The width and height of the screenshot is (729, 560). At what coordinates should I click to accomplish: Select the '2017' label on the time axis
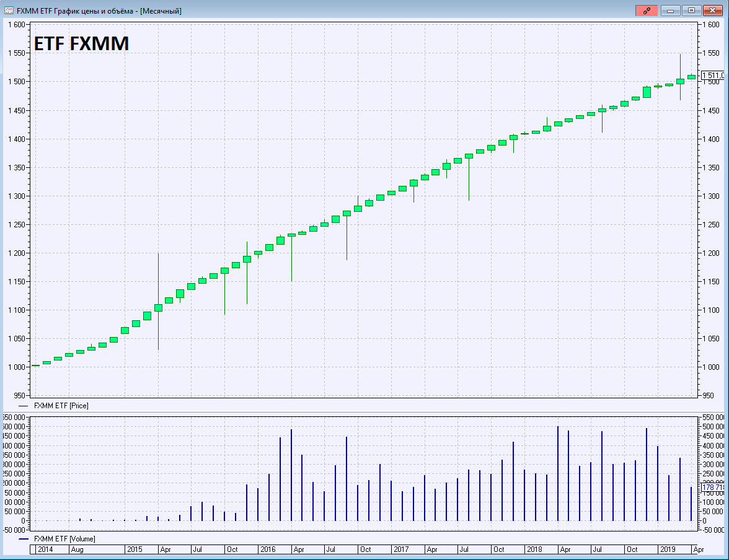click(x=401, y=549)
